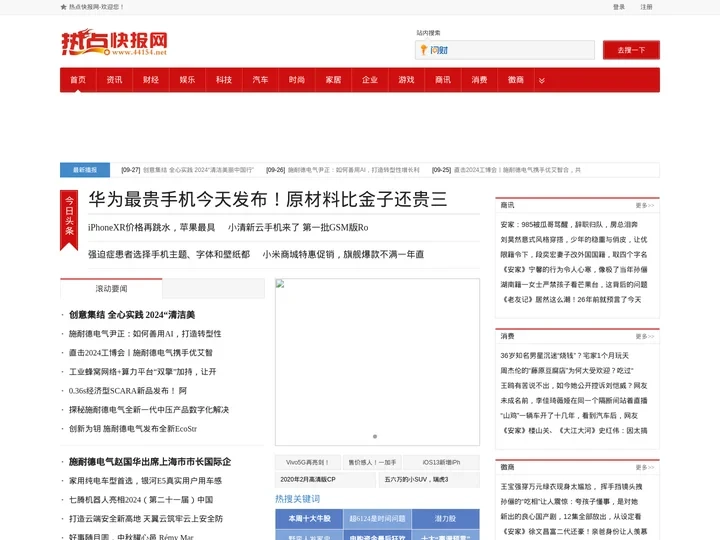
Task: Open article 小清新云手机来了
Action: pyautogui.click(x=298, y=227)
